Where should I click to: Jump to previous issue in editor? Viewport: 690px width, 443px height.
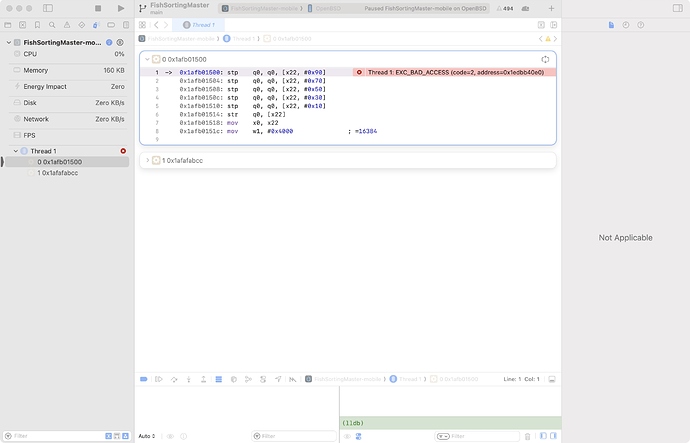541,39
